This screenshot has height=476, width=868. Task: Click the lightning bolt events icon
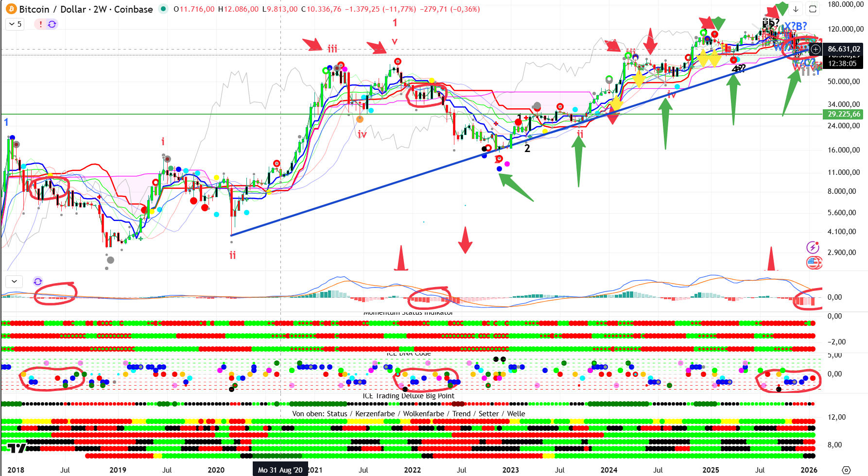[813, 247]
